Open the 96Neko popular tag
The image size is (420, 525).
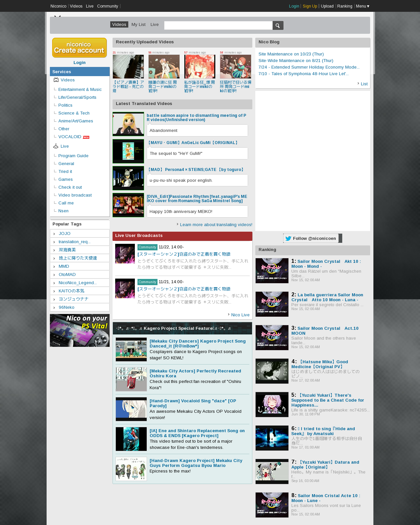pyautogui.click(x=67, y=307)
